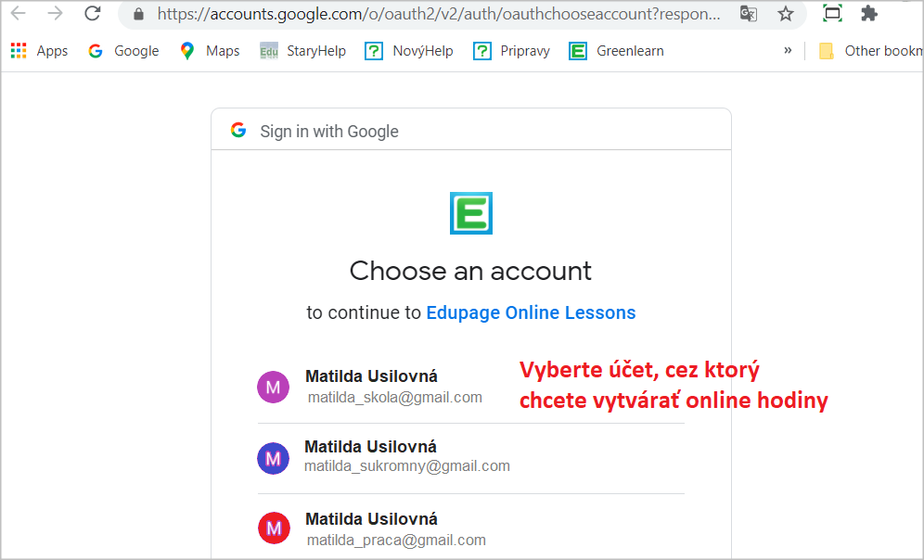Open the Apps grid shortcut
The height and width of the screenshot is (560, 924).
40,51
